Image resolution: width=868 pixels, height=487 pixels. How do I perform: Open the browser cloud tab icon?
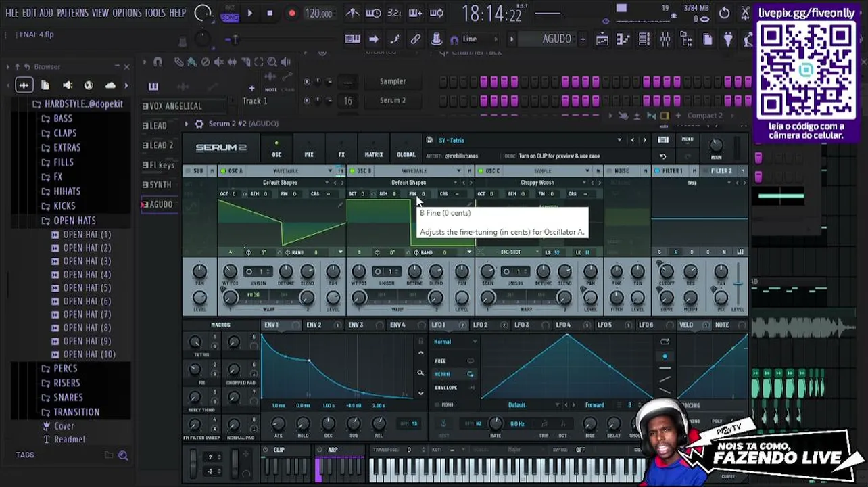point(110,85)
